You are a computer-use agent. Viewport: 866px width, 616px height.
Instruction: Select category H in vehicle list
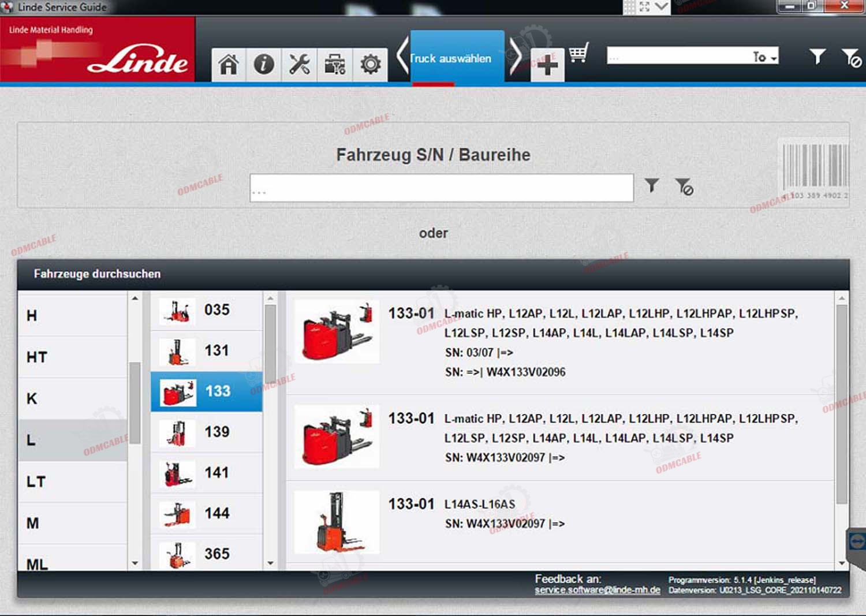tap(73, 315)
